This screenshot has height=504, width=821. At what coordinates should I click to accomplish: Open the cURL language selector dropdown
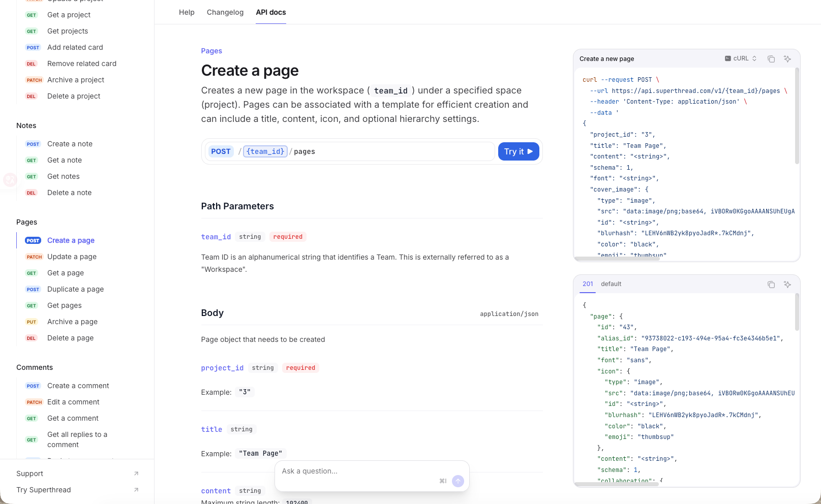tap(741, 58)
